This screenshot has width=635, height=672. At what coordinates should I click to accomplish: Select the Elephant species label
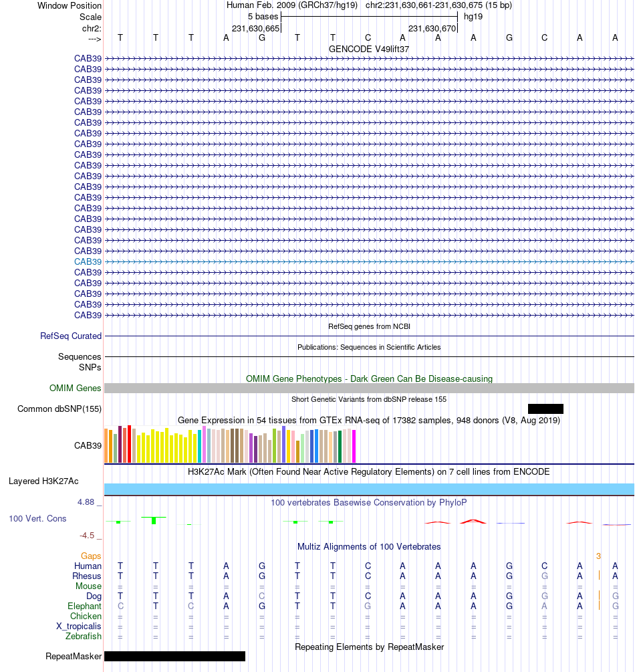point(84,606)
